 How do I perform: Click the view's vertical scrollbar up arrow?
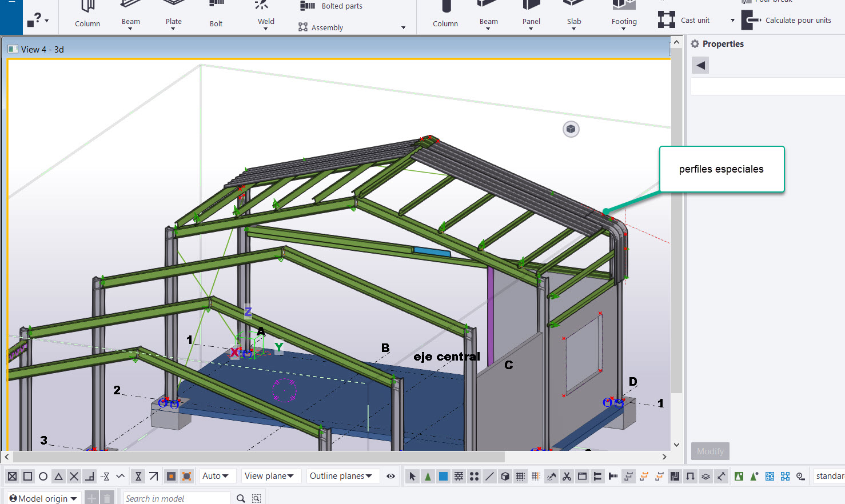676,42
